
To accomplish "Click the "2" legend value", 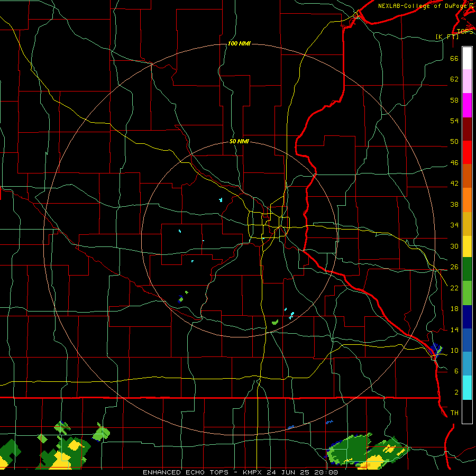I will [x=456, y=392].
